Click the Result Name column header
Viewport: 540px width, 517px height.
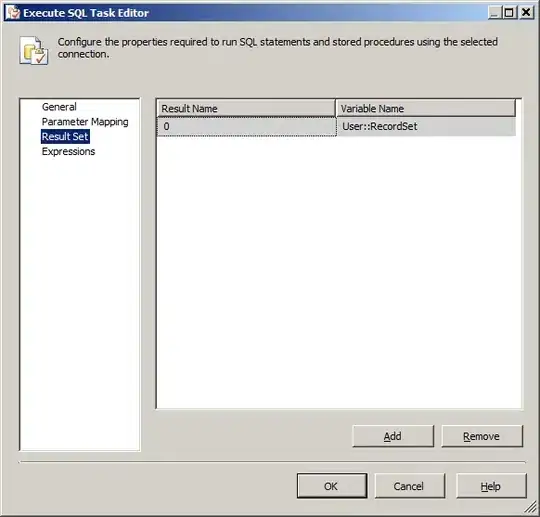(246, 108)
